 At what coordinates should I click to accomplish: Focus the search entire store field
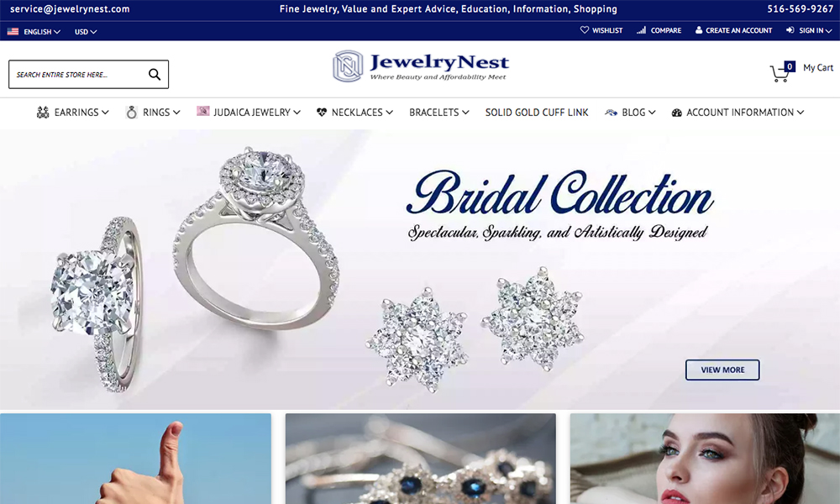(77, 75)
